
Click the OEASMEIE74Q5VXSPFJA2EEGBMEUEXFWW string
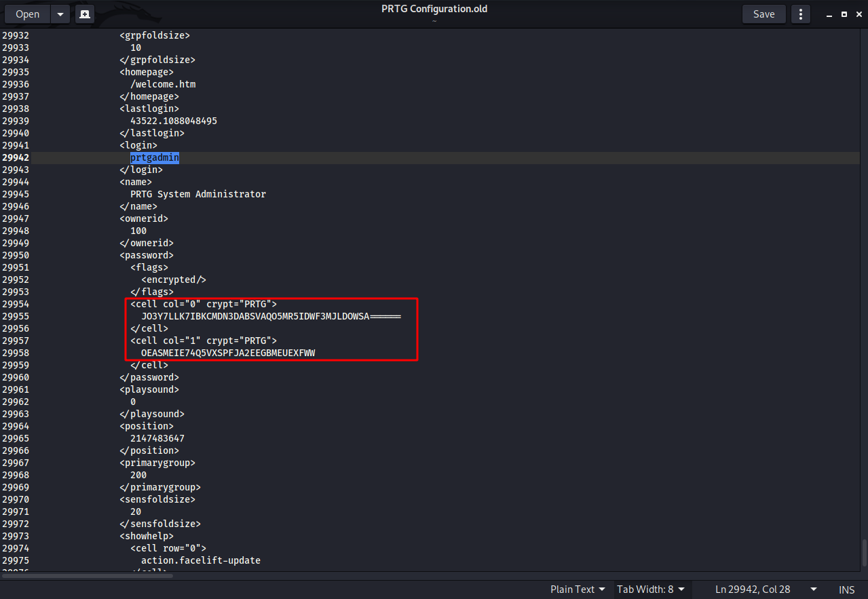(228, 353)
